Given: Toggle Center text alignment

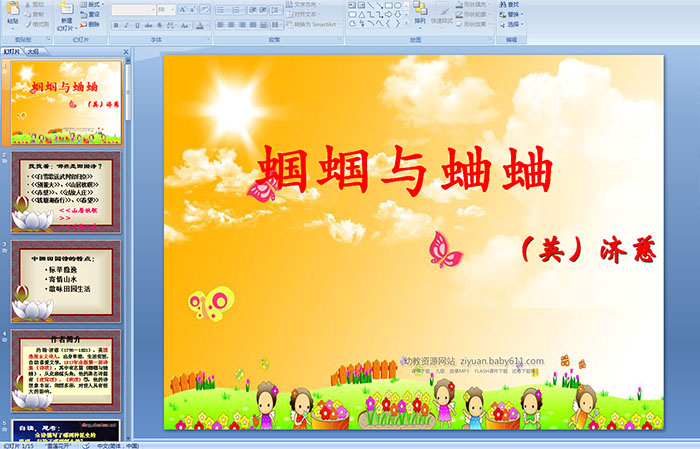Looking at the screenshot, I should 231,25.
